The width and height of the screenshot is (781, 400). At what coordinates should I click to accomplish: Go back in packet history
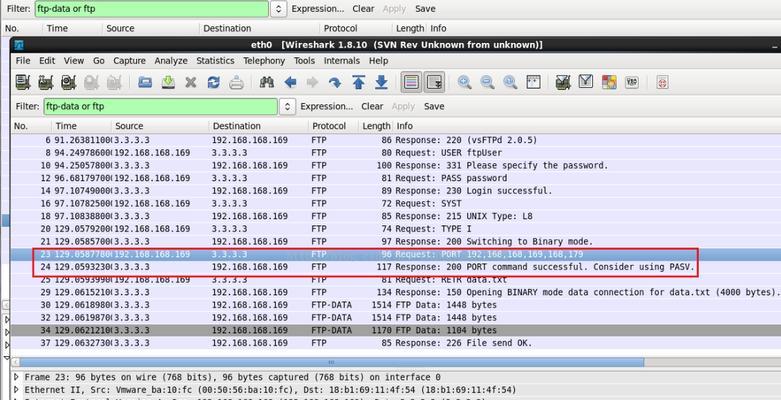290,82
